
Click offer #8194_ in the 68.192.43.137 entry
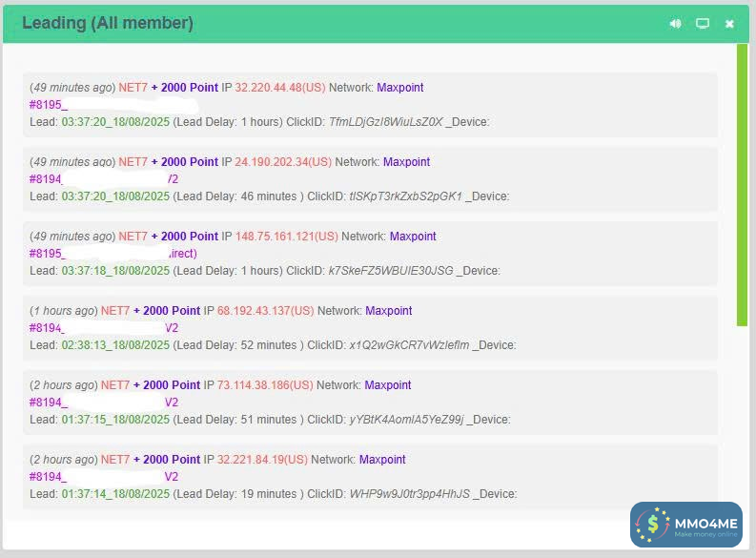(x=47, y=328)
